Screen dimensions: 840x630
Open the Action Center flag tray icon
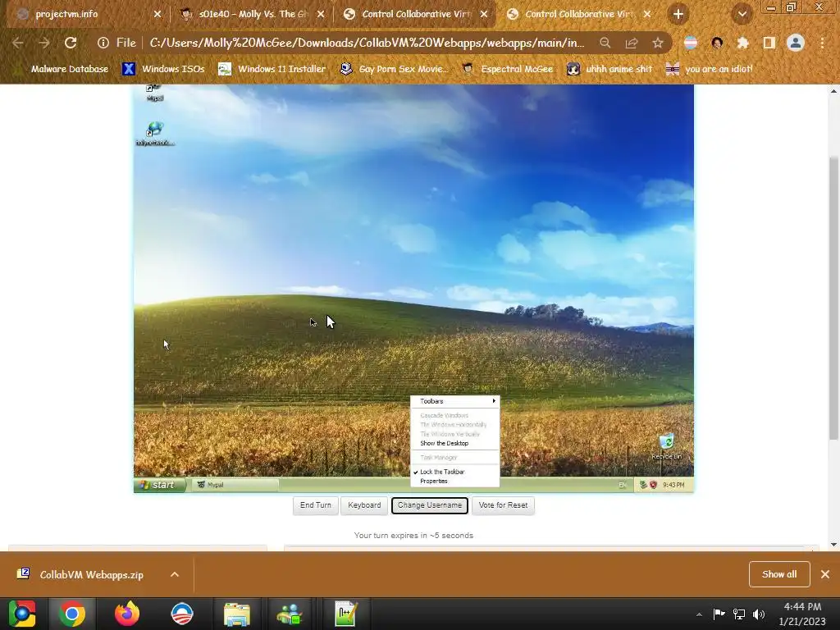pyautogui.click(x=719, y=614)
